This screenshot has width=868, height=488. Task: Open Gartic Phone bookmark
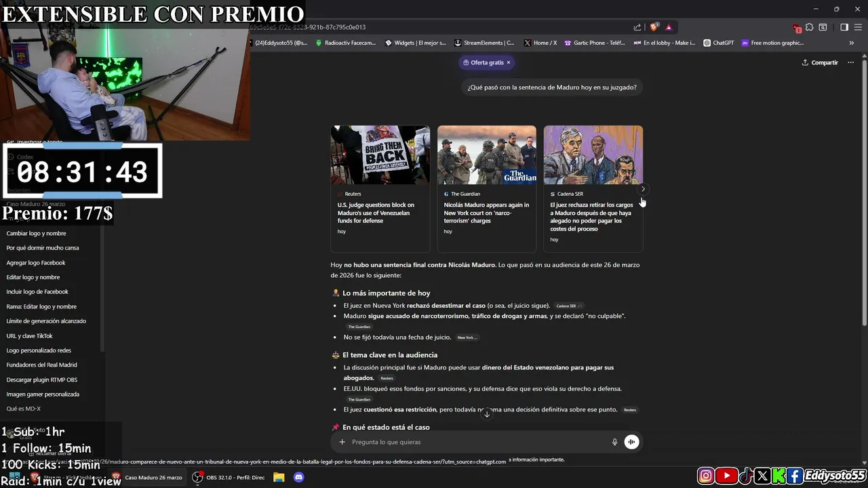click(595, 43)
